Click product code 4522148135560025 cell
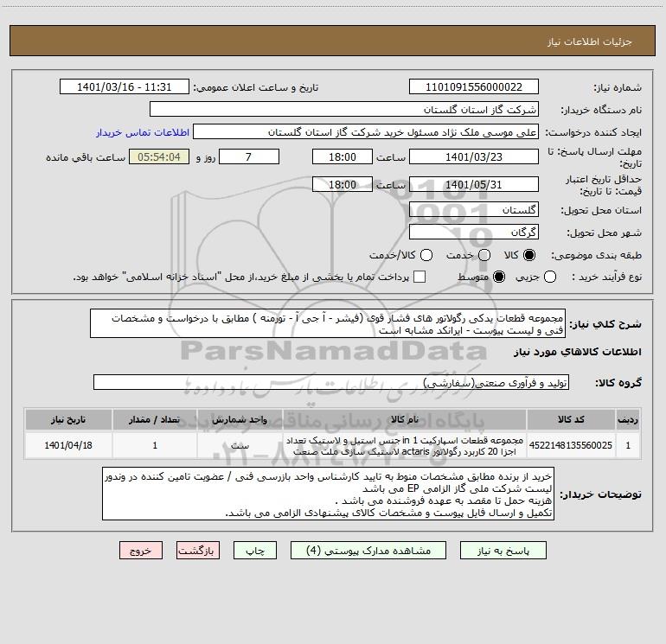Screen dimensions: 666x644 (x=571, y=445)
